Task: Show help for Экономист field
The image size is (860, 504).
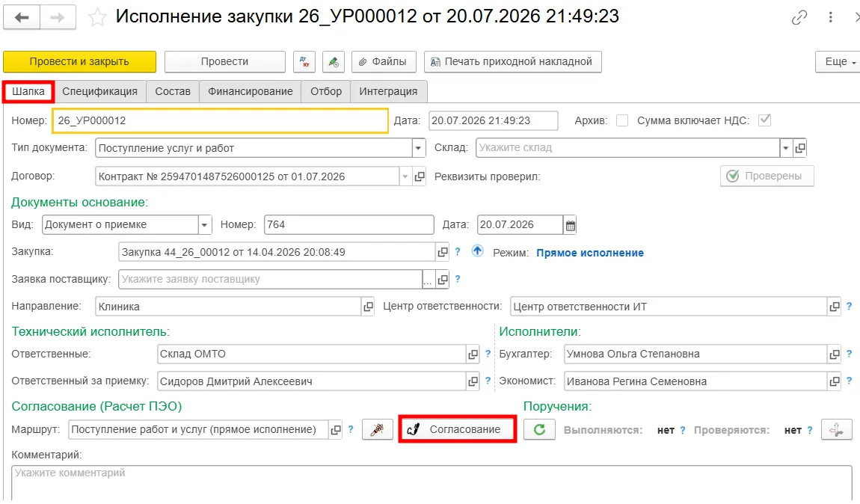Action: (849, 381)
